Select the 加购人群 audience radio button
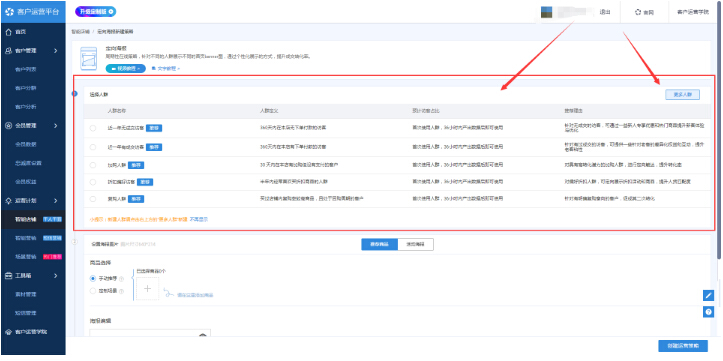The image size is (723, 361). [x=93, y=165]
